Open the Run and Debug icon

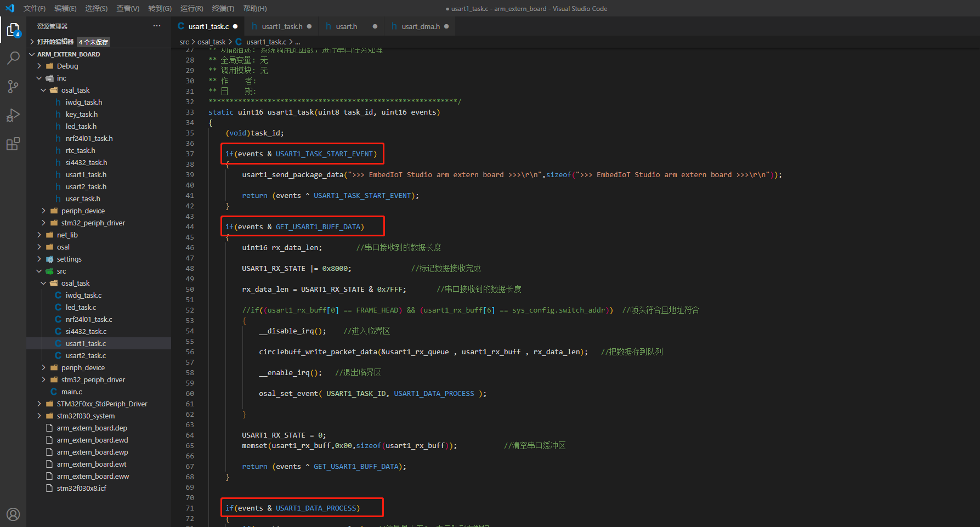click(x=13, y=115)
